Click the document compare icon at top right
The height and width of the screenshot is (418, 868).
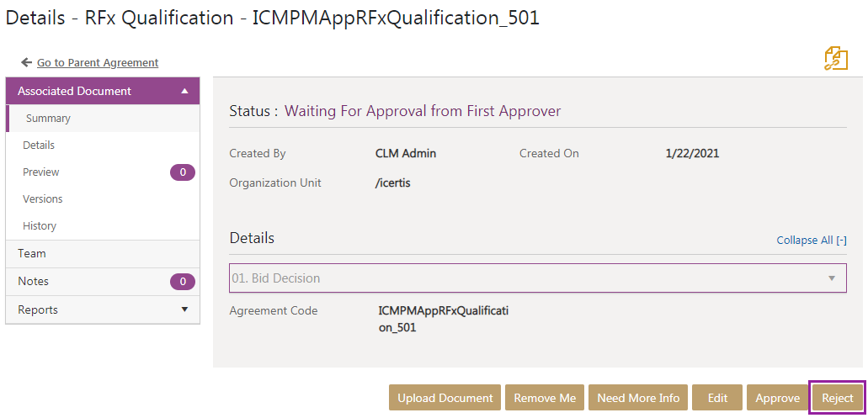835,59
